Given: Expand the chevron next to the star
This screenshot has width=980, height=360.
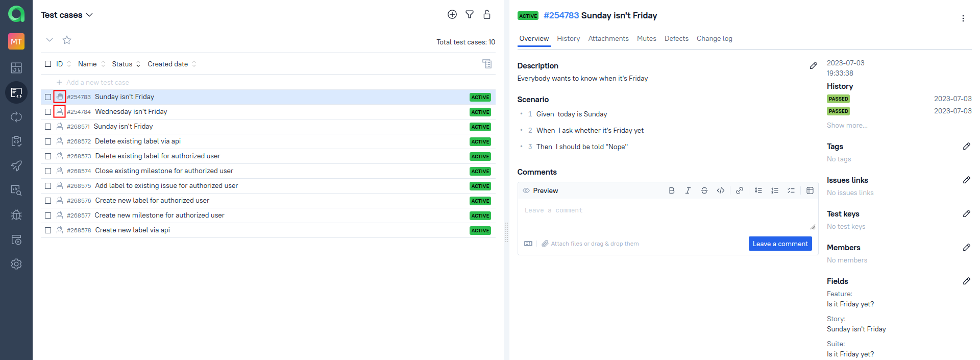Looking at the screenshot, I should click(50, 40).
